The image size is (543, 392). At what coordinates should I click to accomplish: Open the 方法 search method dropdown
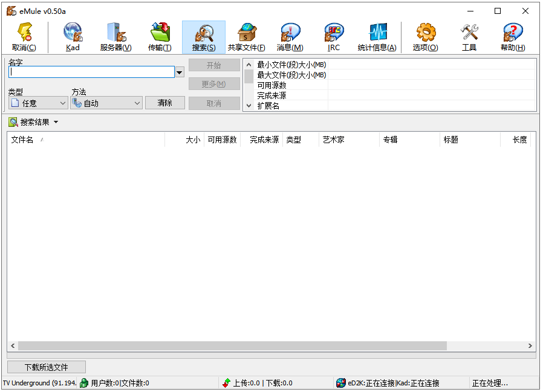106,103
